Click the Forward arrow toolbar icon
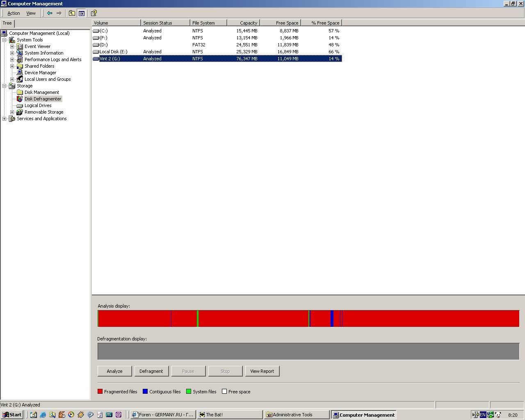The image size is (525, 420). tap(59, 13)
